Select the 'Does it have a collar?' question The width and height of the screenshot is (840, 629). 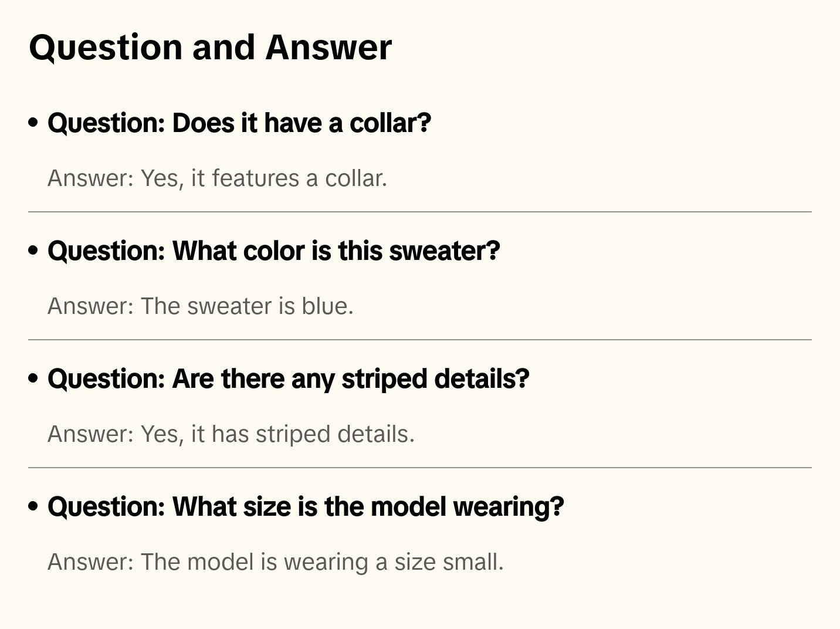click(x=239, y=123)
